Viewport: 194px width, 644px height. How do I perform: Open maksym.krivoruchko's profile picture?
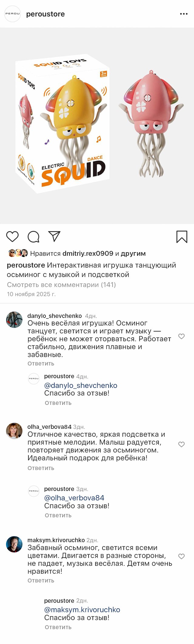point(14,544)
